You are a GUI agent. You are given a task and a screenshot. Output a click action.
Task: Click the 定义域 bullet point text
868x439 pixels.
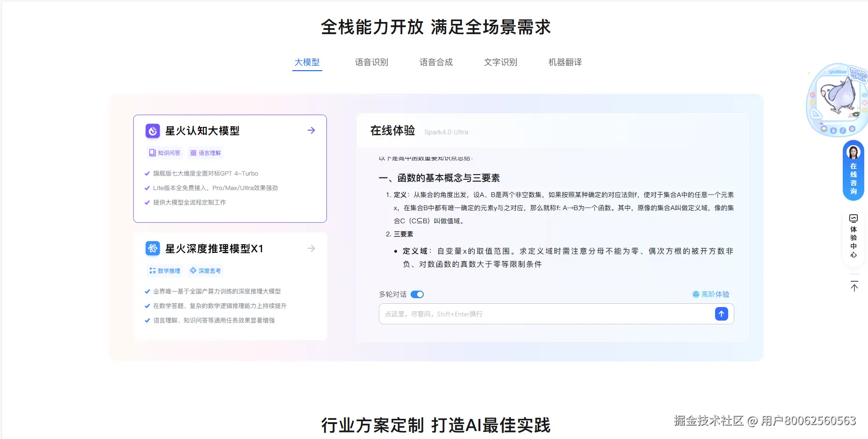coord(568,258)
